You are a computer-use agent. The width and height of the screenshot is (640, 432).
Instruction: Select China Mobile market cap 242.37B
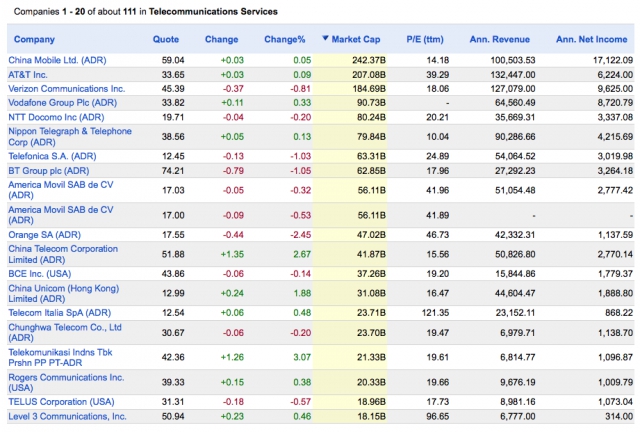[369, 60]
